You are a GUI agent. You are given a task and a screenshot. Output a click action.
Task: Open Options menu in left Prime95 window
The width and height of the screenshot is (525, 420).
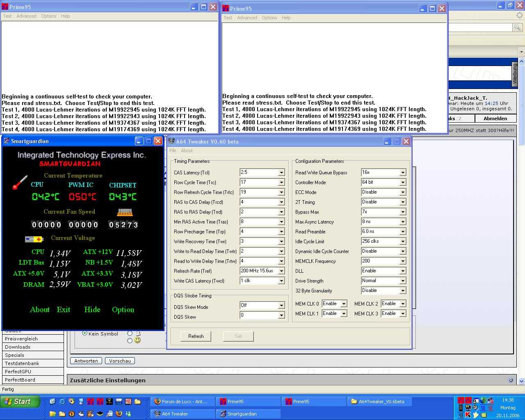(48, 16)
